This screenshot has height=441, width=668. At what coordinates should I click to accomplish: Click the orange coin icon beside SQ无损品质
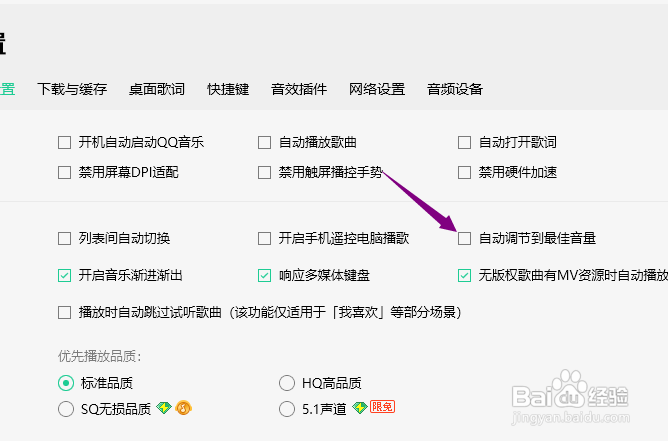(x=183, y=408)
